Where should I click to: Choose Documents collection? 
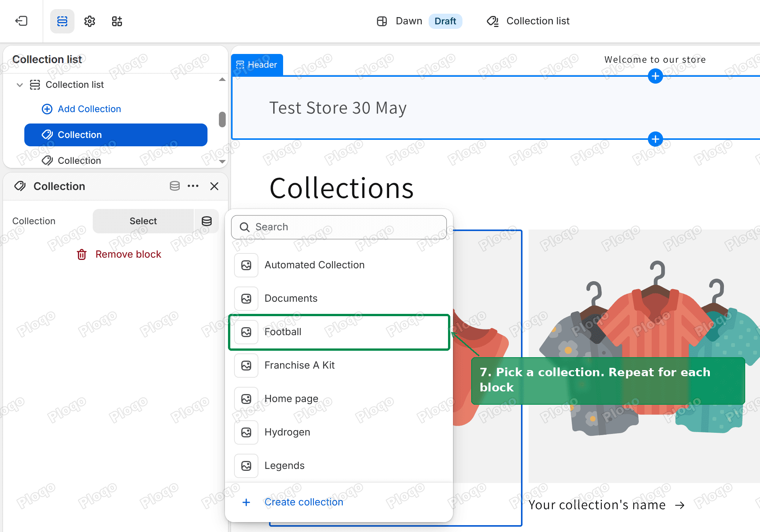coord(339,298)
